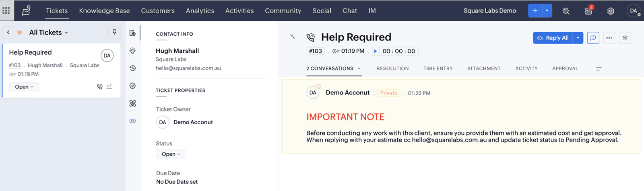Expand the Reply All dropdown arrow
This screenshot has width=644, height=191.
click(578, 38)
